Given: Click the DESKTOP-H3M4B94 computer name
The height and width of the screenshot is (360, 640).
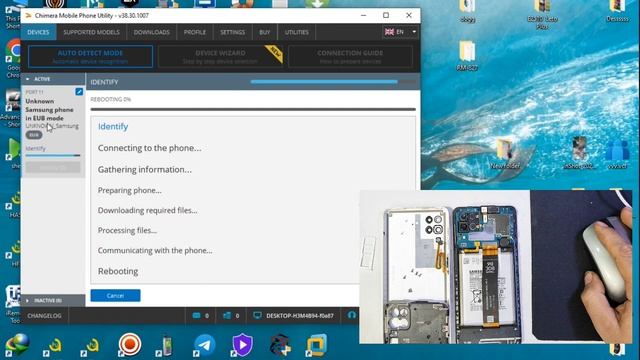Looking at the screenshot, I should (300, 316).
